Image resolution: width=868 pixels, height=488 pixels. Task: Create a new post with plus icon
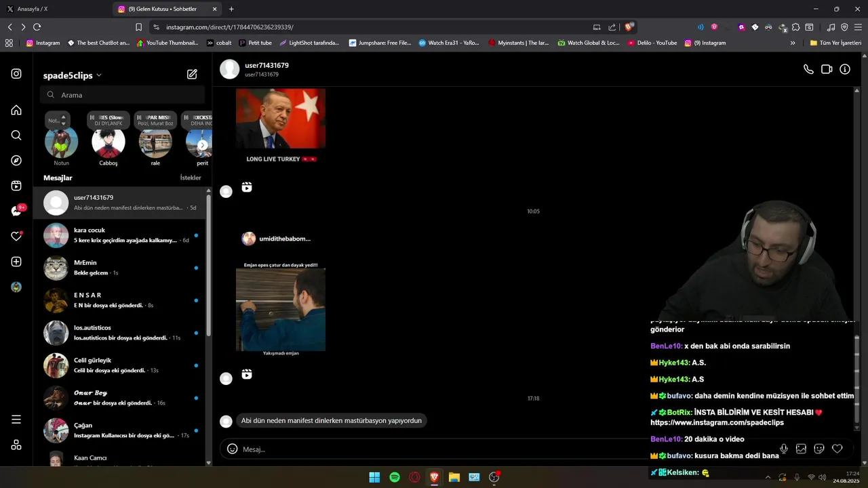click(x=16, y=262)
